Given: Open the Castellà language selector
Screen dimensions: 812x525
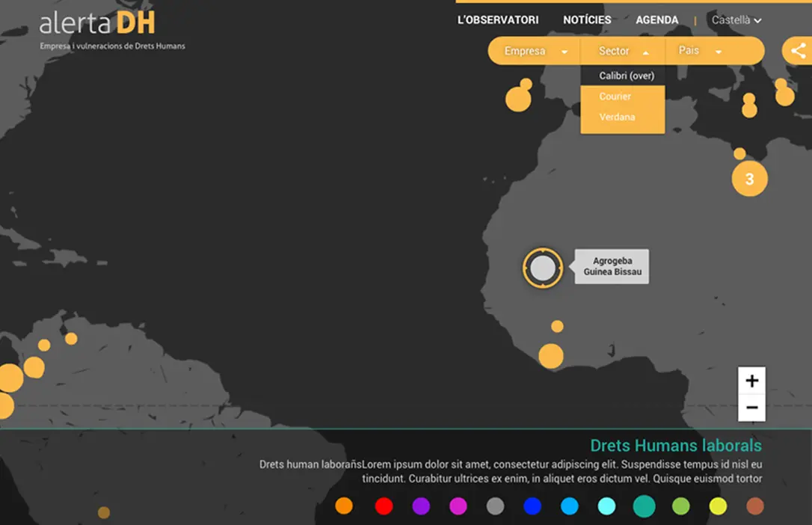Looking at the screenshot, I should (736, 20).
